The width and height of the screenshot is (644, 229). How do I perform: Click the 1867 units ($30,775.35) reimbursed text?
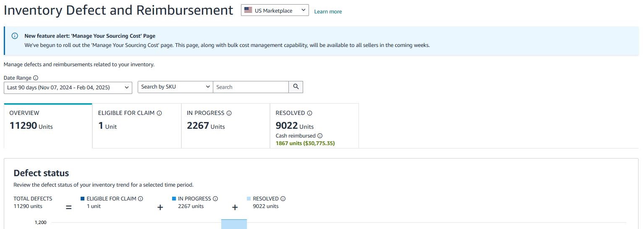(x=305, y=143)
